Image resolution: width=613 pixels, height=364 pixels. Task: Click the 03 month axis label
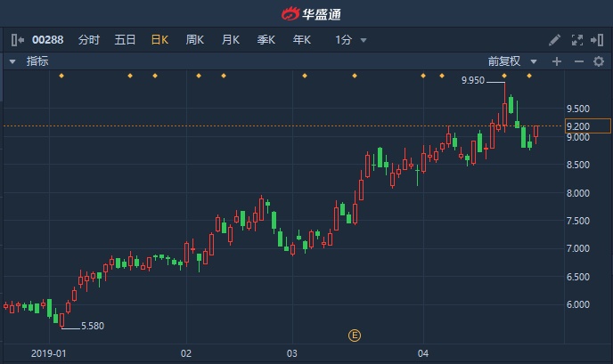291,353
